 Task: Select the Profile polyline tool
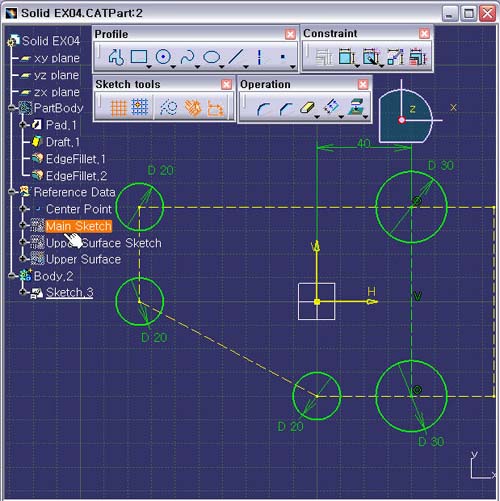(116, 57)
